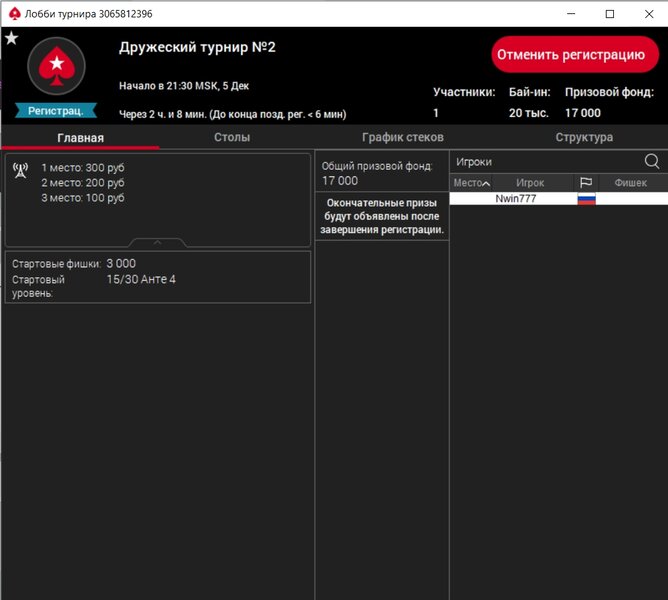Click Стартовые фишки 3 000 value
668x600 pixels.
click(x=121, y=263)
